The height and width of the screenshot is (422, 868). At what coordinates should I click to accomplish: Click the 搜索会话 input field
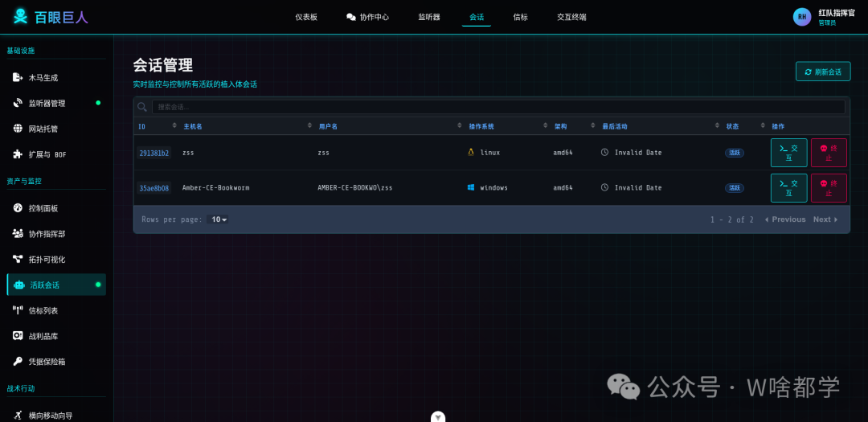click(x=498, y=107)
